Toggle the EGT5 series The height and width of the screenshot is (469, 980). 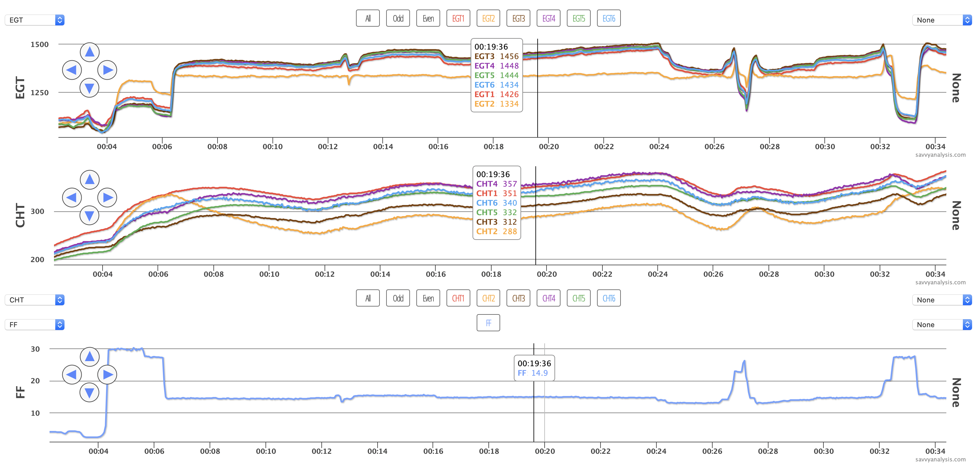(579, 18)
